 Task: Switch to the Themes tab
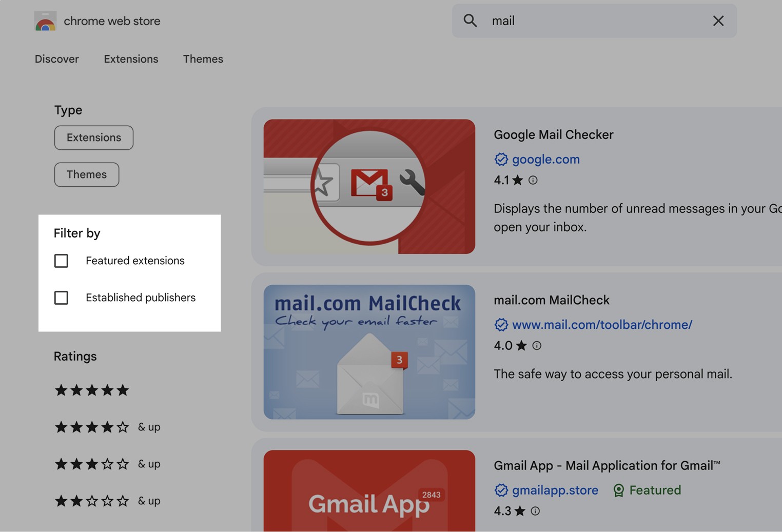pos(203,59)
